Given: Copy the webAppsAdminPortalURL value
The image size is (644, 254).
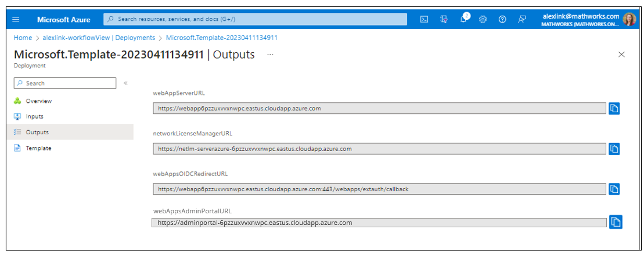Looking at the screenshot, I should (x=615, y=222).
